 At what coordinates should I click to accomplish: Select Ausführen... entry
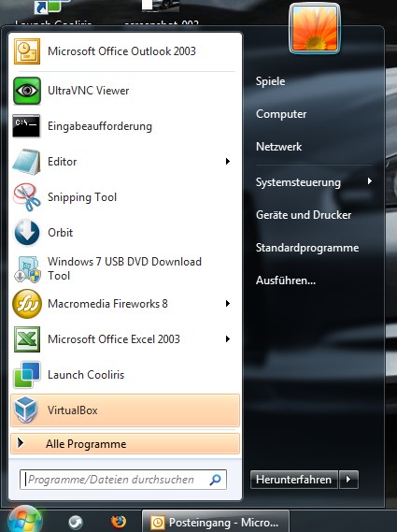click(286, 280)
